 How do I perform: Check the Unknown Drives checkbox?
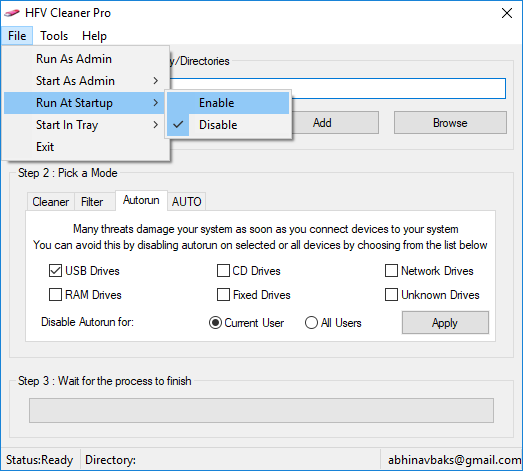[391, 295]
